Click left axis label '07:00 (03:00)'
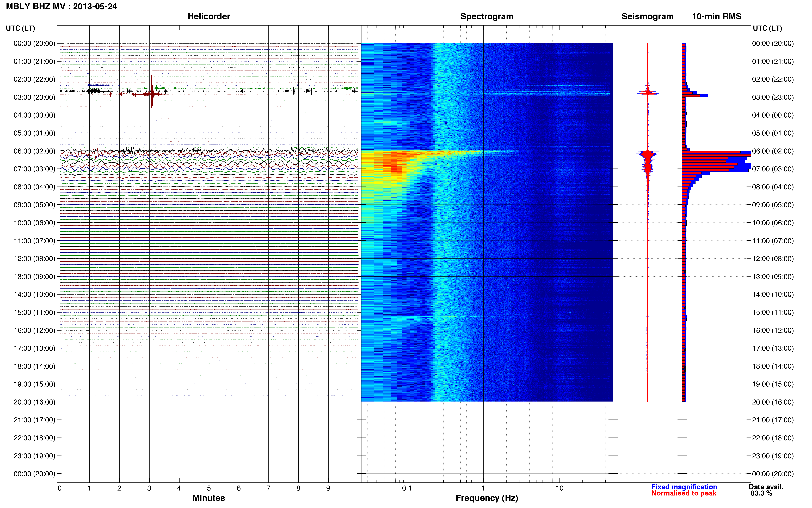Image resolution: width=812 pixels, height=508 pixels. [34, 169]
